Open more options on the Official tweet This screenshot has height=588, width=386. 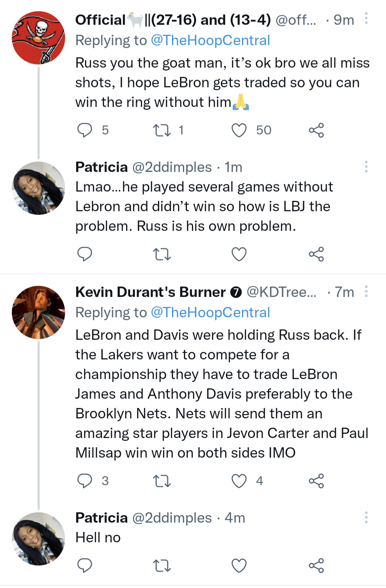366,18
